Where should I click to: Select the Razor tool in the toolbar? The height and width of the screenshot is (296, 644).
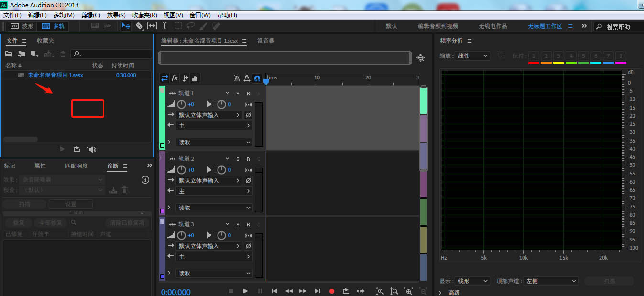[139, 26]
